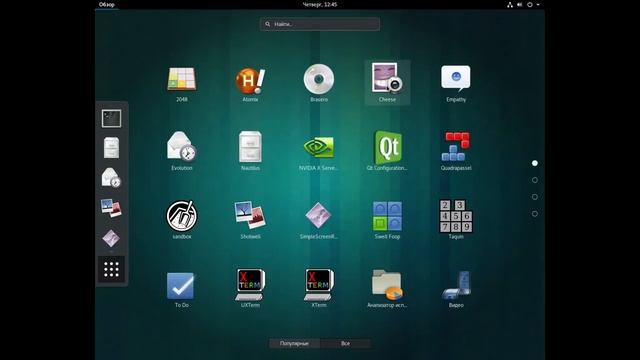Start the Quadrapassel game
Viewport: 640px width, 360px height.
point(456,151)
